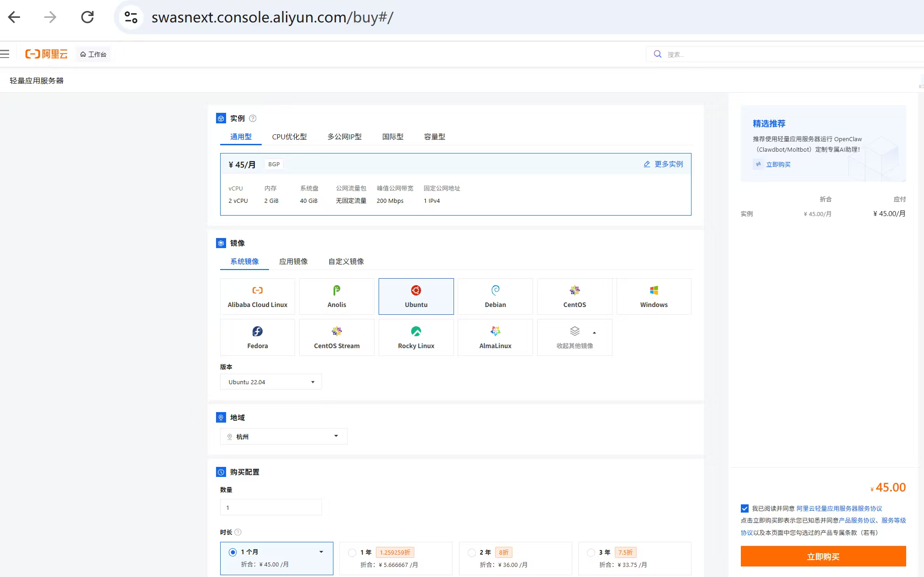
Task: Select the Alibaba Cloud Linux image
Action: click(x=258, y=296)
